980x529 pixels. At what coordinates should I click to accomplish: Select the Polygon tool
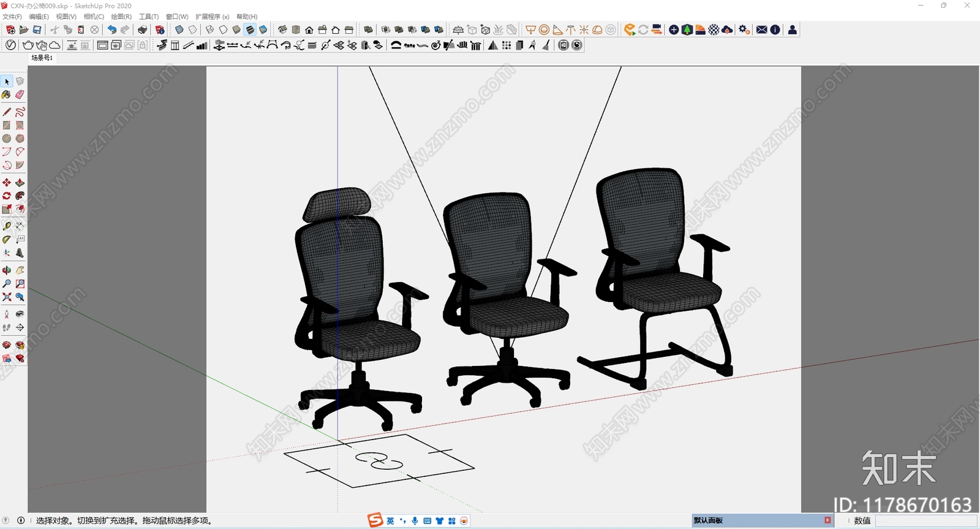20,139
